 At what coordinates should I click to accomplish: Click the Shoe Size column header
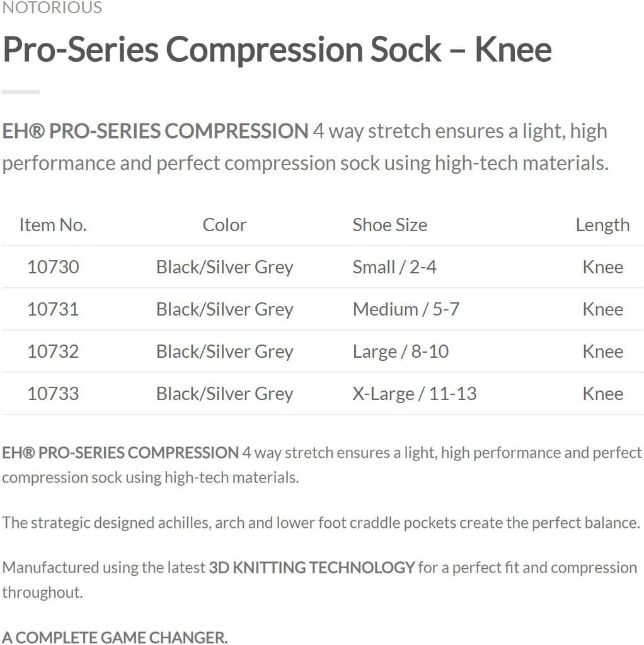coord(389,225)
